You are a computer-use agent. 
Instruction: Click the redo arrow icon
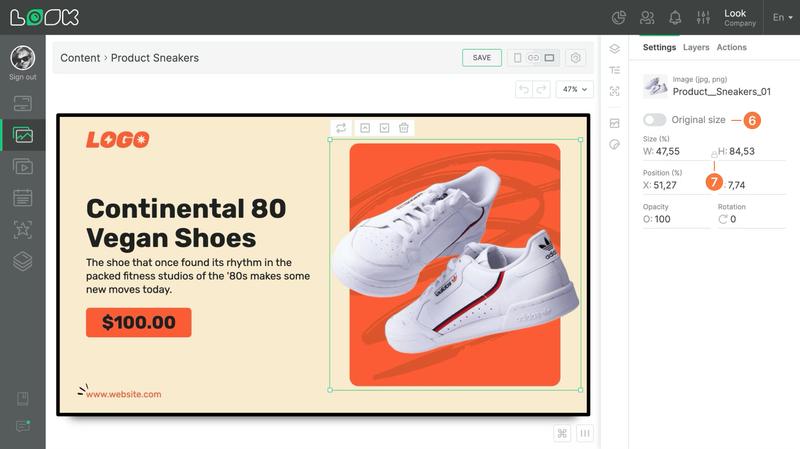point(541,89)
